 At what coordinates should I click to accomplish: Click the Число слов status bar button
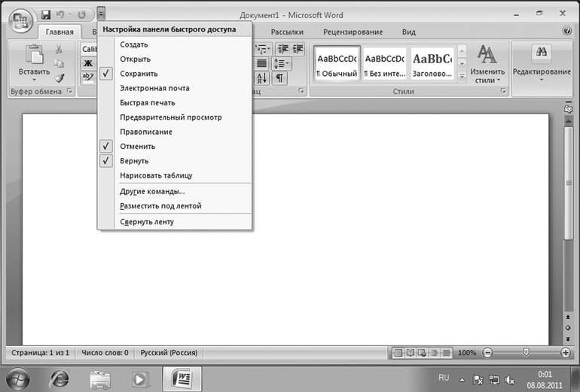(105, 352)
